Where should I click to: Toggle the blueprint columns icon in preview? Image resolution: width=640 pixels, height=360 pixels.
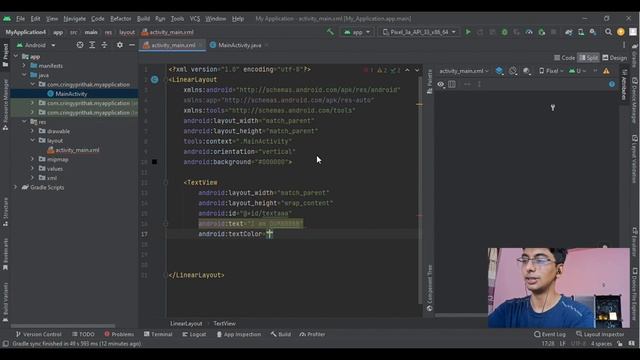click(452, 84)
